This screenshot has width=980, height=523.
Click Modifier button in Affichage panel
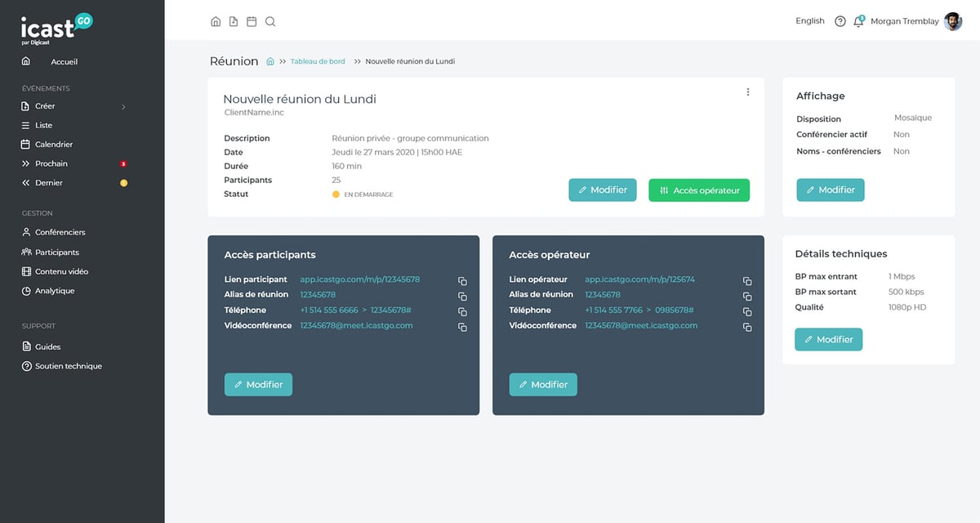pos(831,190)
